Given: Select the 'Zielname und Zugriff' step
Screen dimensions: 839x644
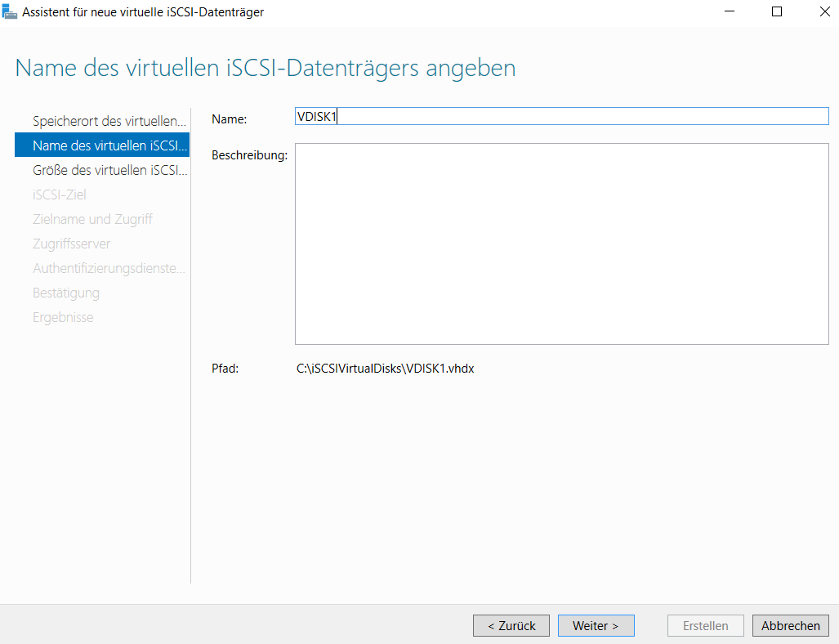Looking at the screenshot, I should click(92, 219).
